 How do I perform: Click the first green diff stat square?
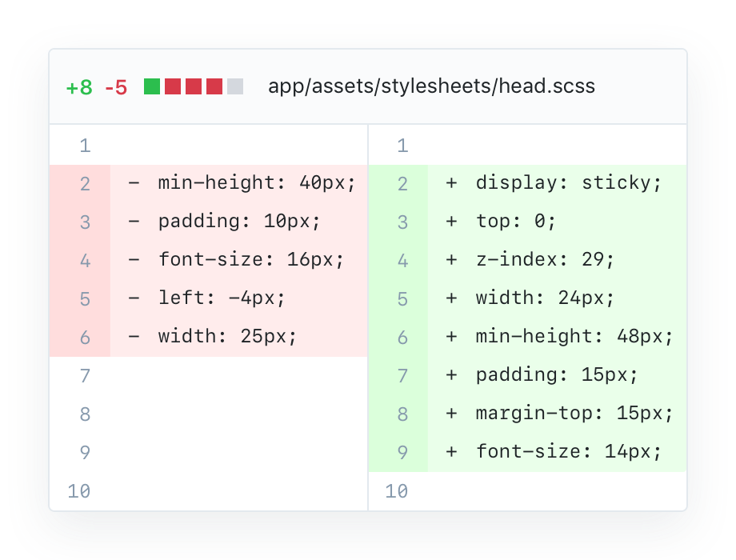[x=150, y=86]
